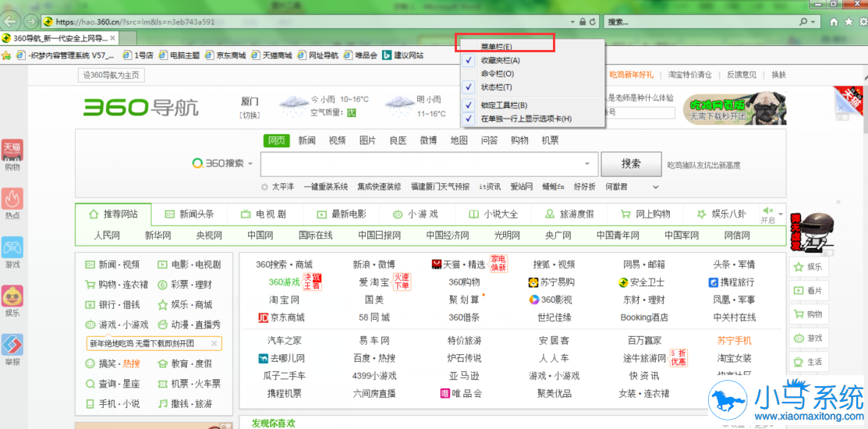Switch to the 电视剧 category tab
The width and height of the screenshot is (868, 429).
[x=264, y=214]
